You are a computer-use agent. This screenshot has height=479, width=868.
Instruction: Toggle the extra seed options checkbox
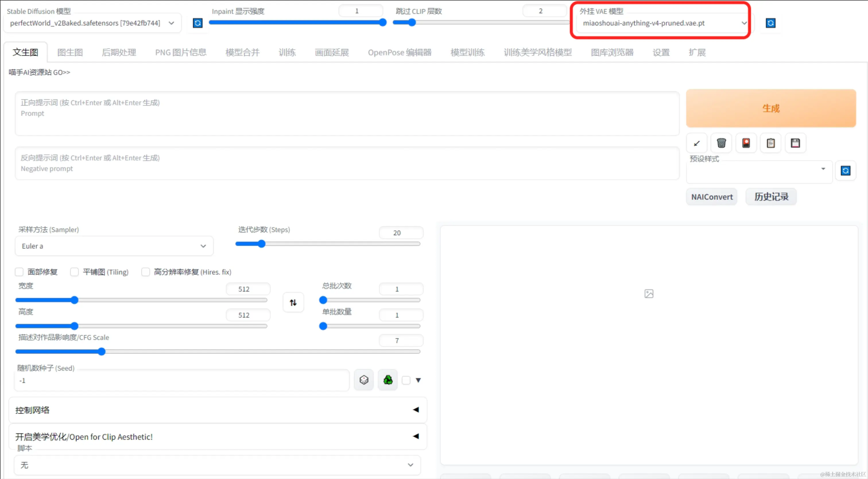406,380
